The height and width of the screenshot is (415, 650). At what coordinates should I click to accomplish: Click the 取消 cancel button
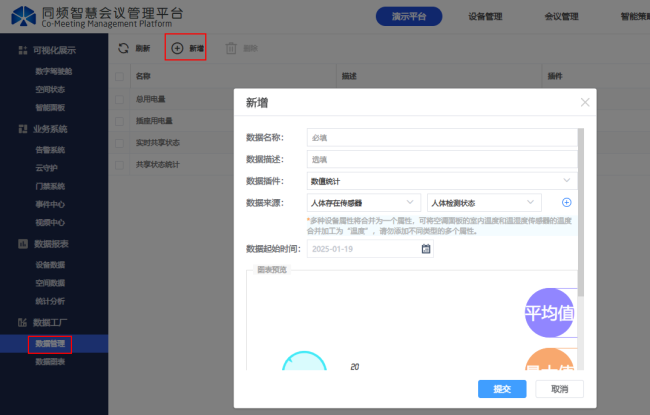(x=559, y=389)
